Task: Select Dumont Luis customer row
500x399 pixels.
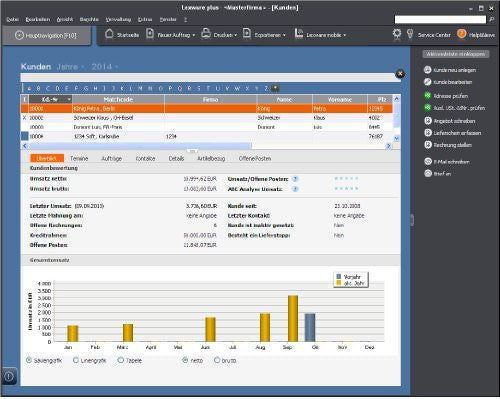Action: click(207, 127)
